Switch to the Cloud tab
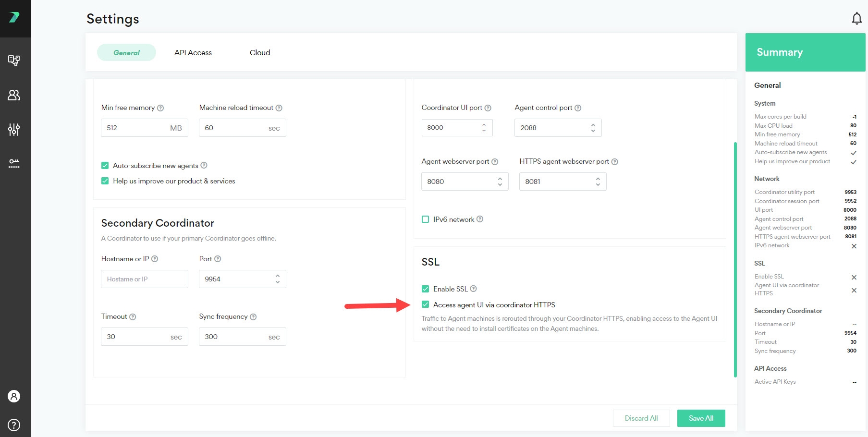The height and width of the screenshot is (437, 868). pos(259,53)
